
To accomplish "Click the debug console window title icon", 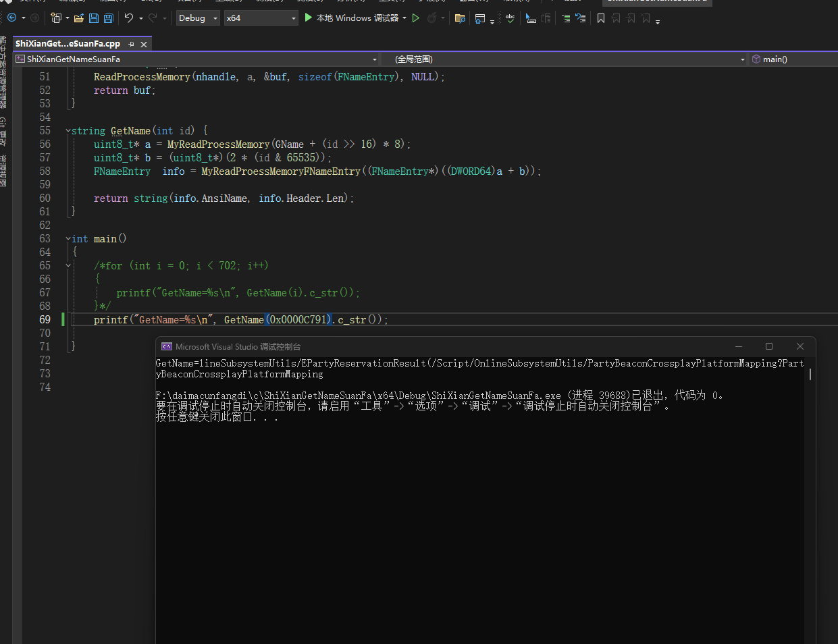I will (167, 346).
